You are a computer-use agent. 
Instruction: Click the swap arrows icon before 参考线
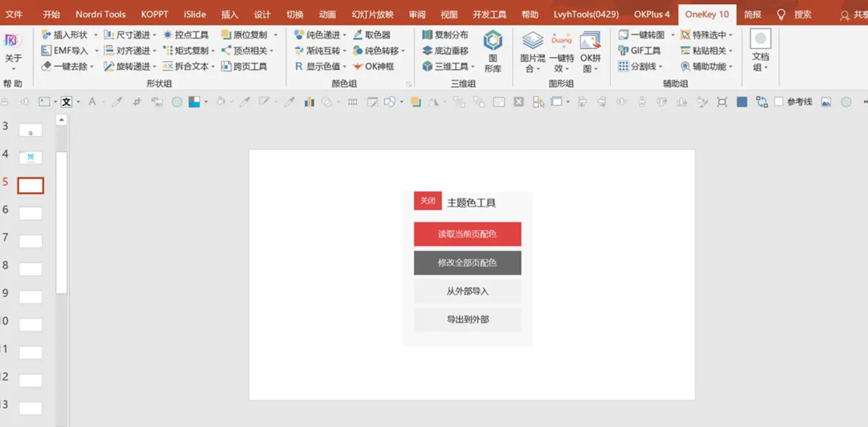pyautogui.click(x=762, y=102)
